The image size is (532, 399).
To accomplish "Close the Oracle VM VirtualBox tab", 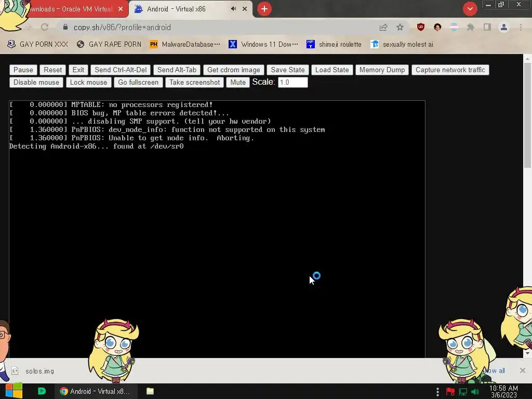I will pyautogui.click(x=121, y=9).
